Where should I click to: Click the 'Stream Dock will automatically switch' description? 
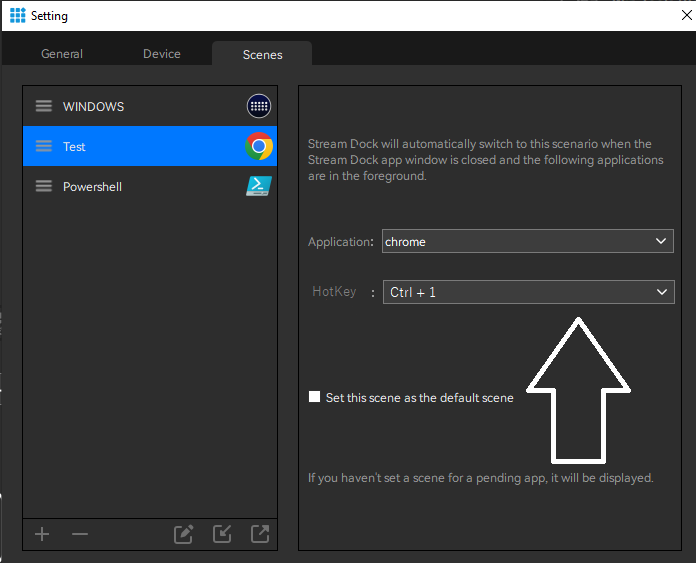486,160
